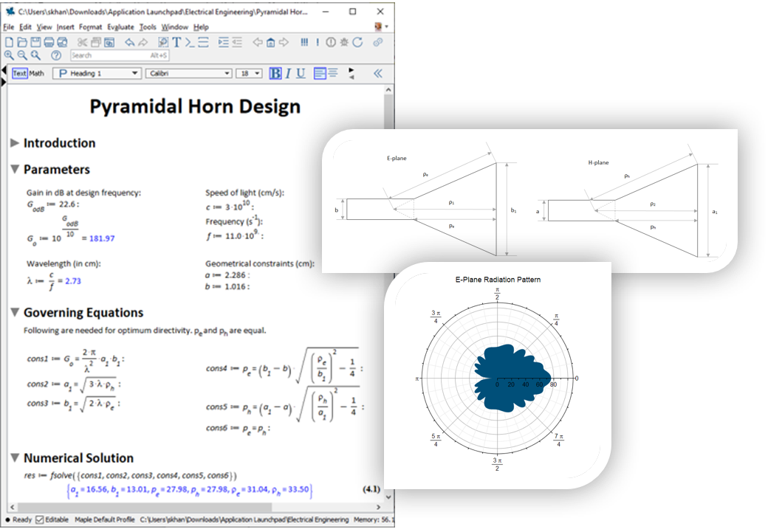Click the Zoom in magnifier icon
Viewport: 782px width, 532px height.
click(9, 55)
